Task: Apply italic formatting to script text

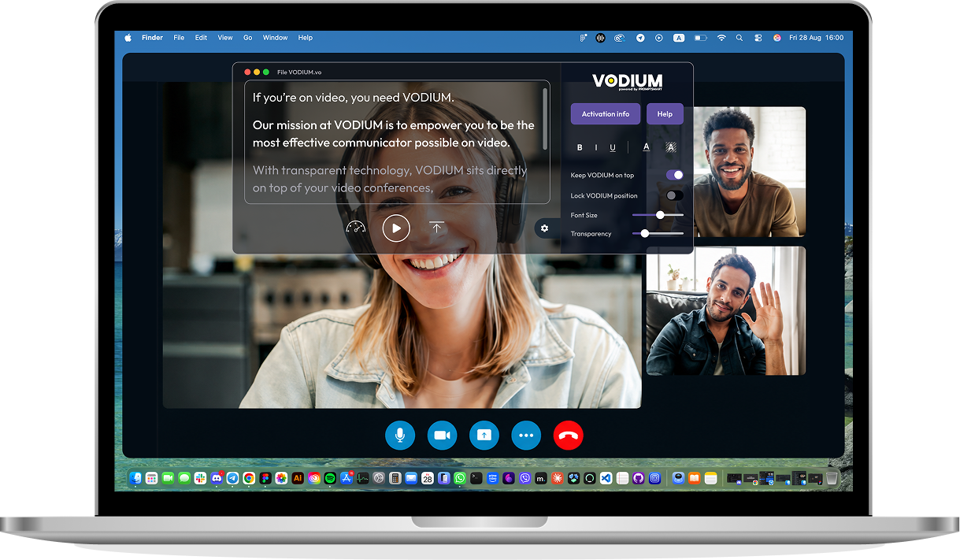Action: pyautogui.click(x=595, y=147)
